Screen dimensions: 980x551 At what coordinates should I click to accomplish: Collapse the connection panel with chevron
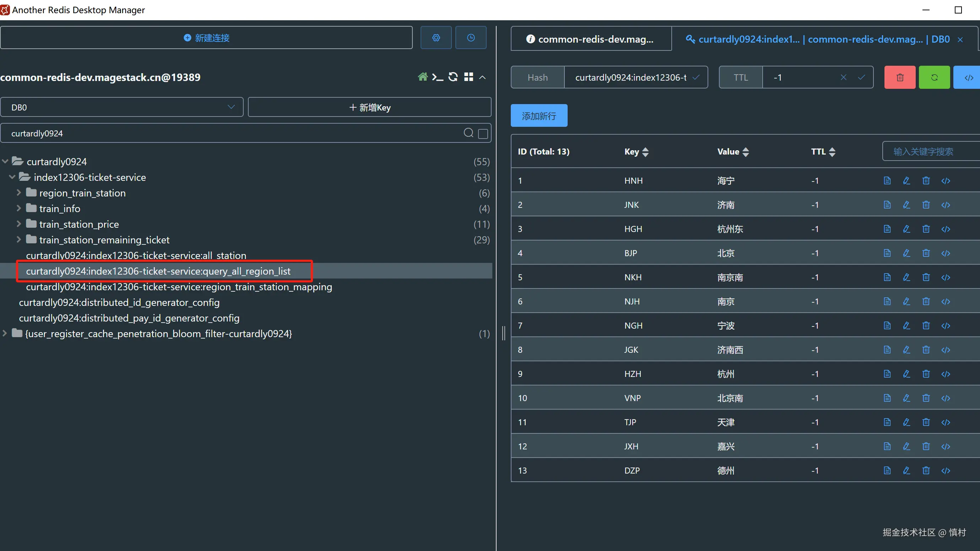click(x=482, y=77)
